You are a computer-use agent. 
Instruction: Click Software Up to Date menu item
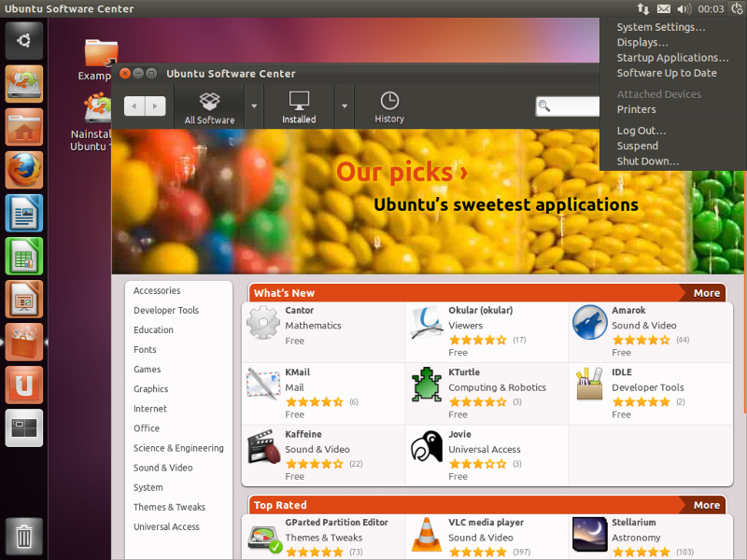(x=667, y=73)
